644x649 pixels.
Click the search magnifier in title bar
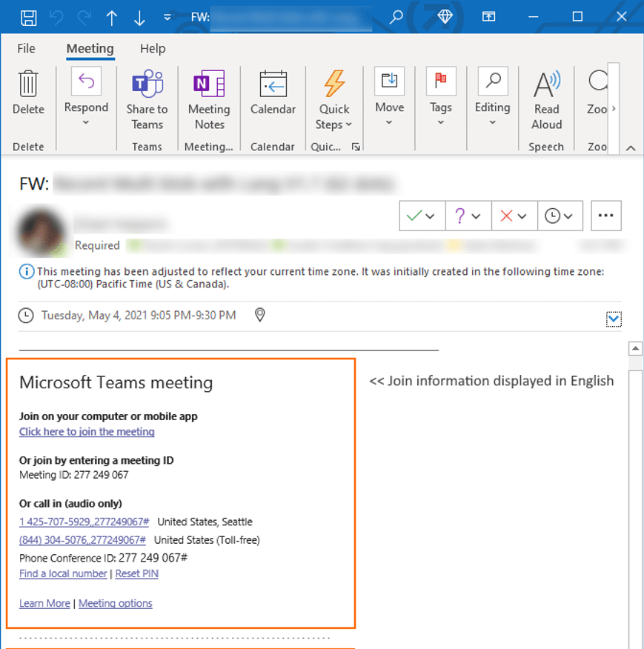[396, 17]
